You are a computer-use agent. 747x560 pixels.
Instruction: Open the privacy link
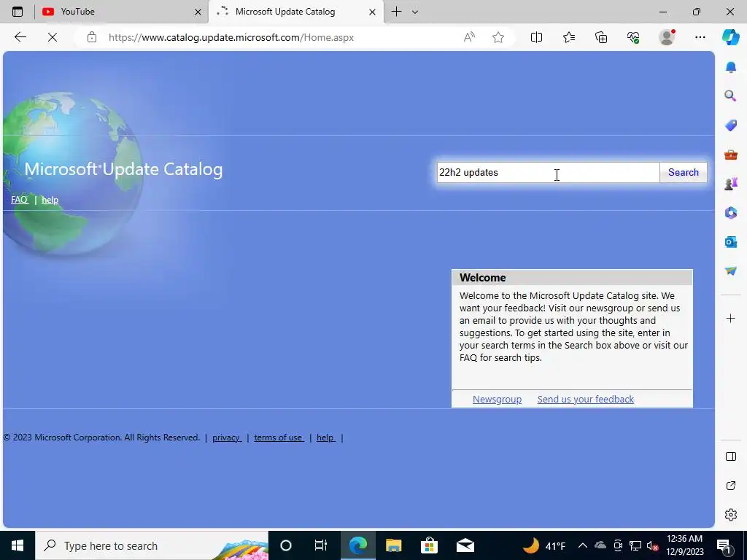(x=227, y=437)
